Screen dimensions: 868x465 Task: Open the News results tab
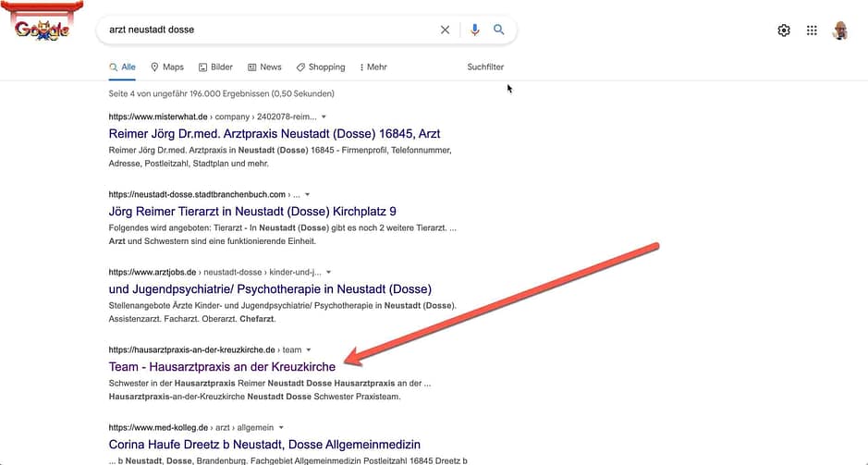pos(264,67)
